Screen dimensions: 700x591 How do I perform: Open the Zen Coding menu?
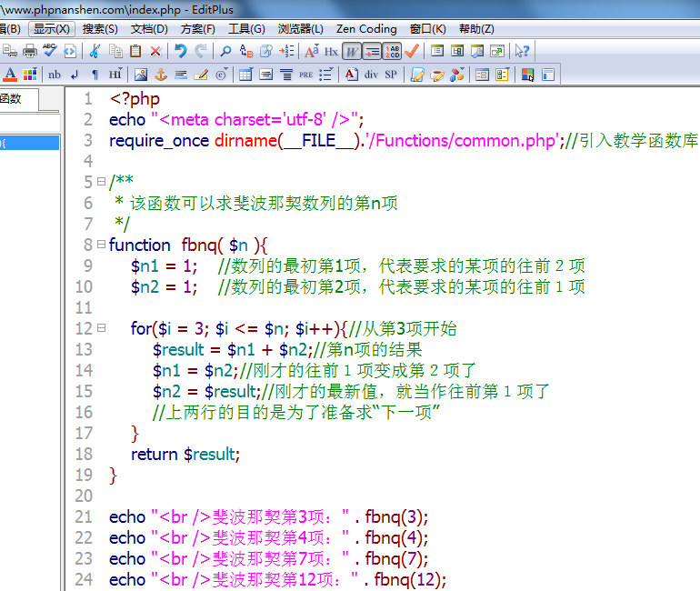pyautogui.click(x=366, y=29)
